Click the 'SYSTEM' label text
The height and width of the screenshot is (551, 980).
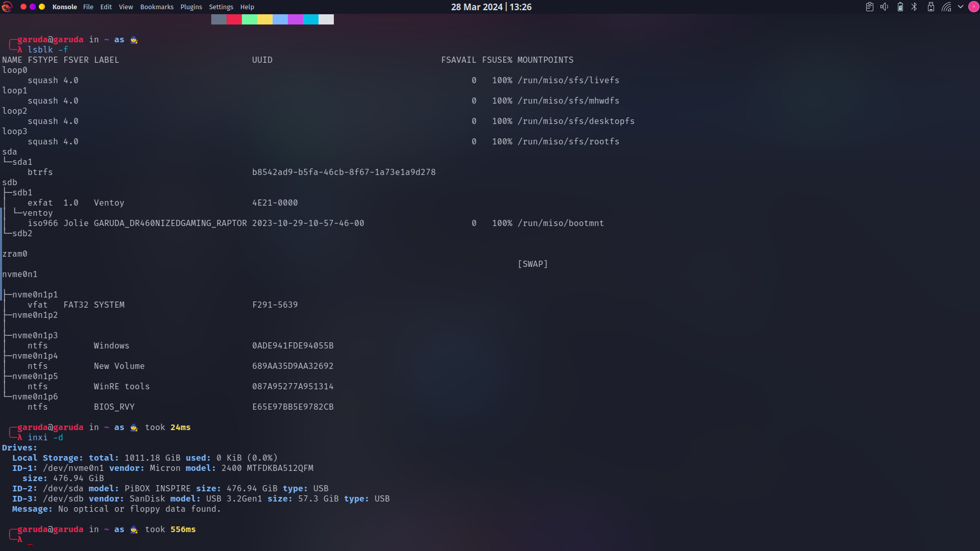(x=109, y=305)
